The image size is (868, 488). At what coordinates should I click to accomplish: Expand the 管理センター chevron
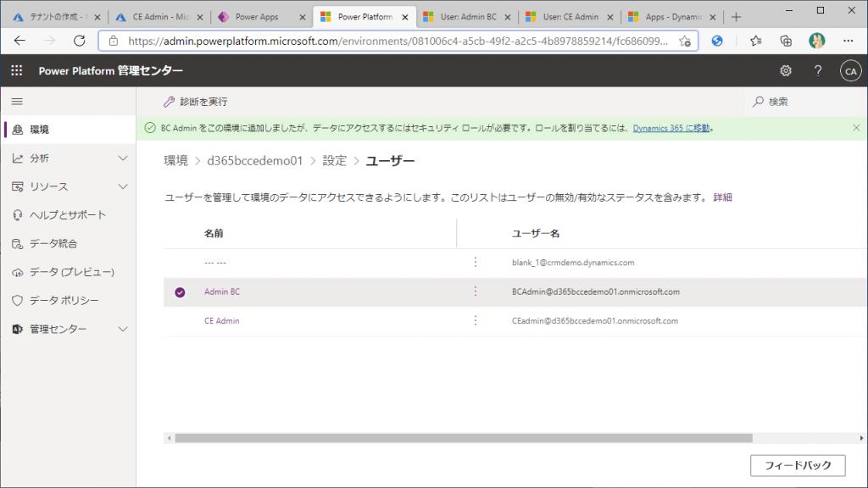pos(123,330)
